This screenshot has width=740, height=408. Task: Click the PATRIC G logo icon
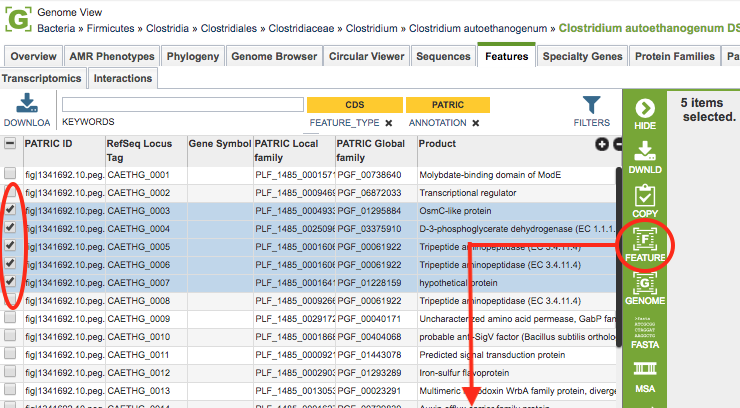click(x=18, y=19)
